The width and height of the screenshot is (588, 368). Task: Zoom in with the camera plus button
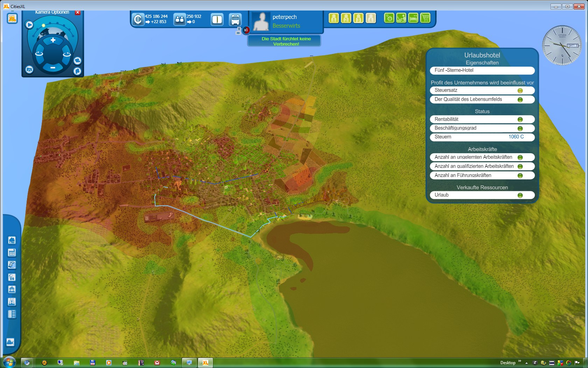tap(53, 40)
